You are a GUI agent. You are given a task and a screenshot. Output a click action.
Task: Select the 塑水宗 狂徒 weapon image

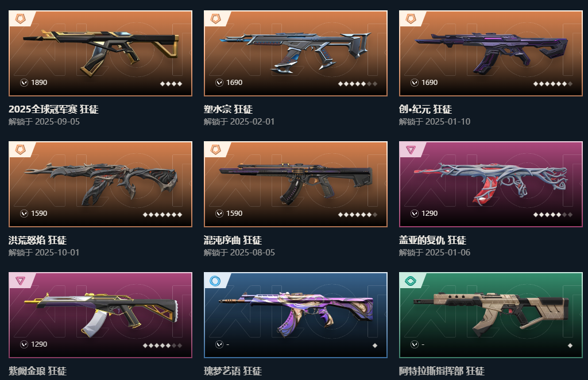click(x=296, y=53)
